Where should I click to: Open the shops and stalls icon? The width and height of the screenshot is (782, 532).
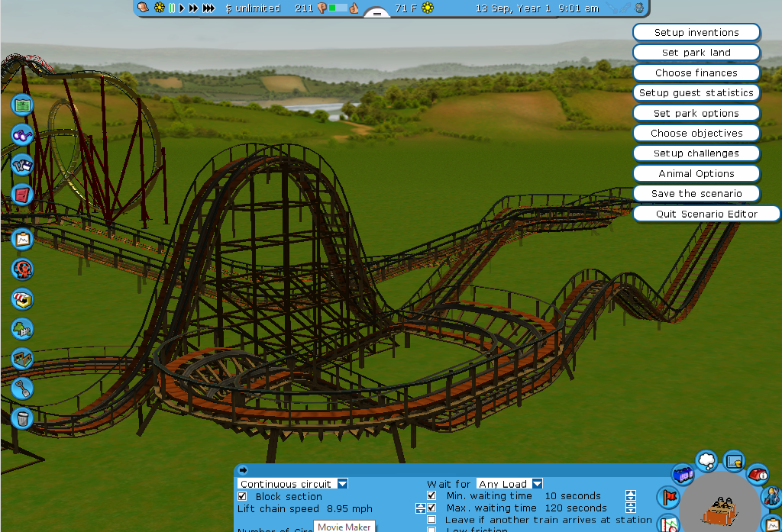click(x=22, y=299)
